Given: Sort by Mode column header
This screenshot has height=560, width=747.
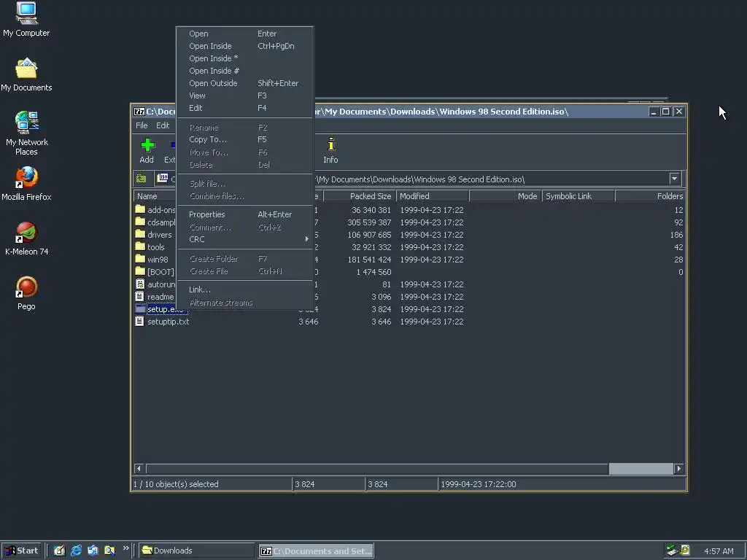Looking at the screenshot, I should tap(506, 196).
